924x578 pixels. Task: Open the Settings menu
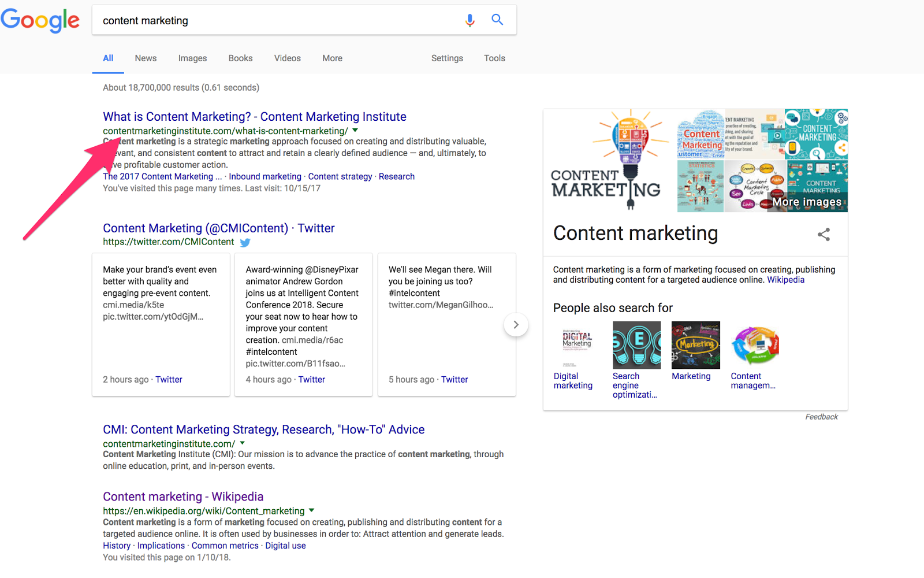(447, 58)
